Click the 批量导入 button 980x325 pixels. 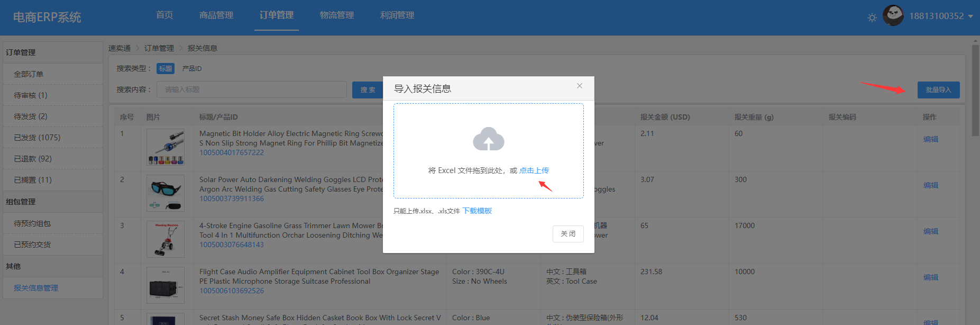coord(938,90)
